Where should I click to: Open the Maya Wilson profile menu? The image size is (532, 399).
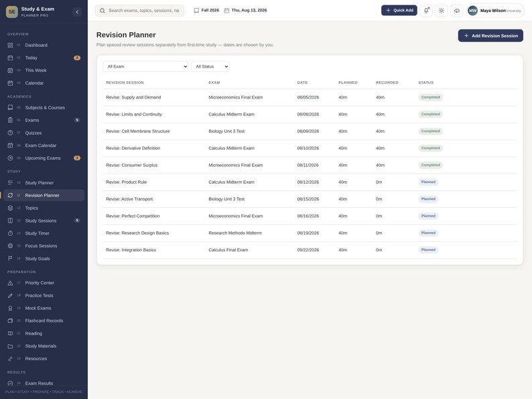click(x=495, y=11)
